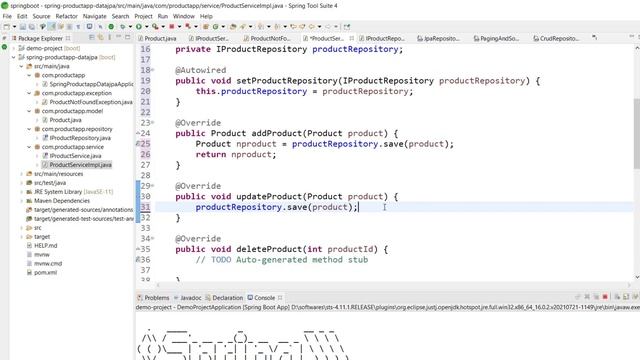The height and width of the screenshot is (360, 640).
Task: Open the Boot Dashboard green icon
Action: pyautogui.click(x=111, y=27)
